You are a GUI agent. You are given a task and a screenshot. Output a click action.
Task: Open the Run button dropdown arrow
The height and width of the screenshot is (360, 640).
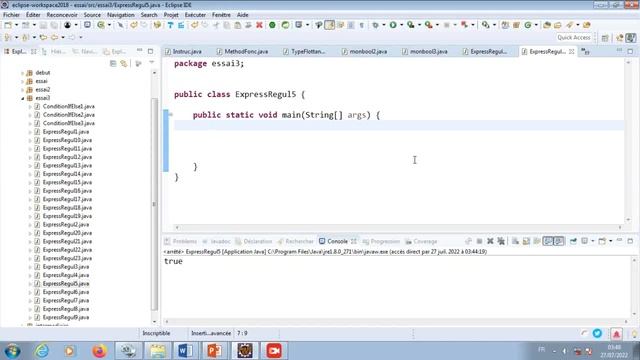click(401, 25)
